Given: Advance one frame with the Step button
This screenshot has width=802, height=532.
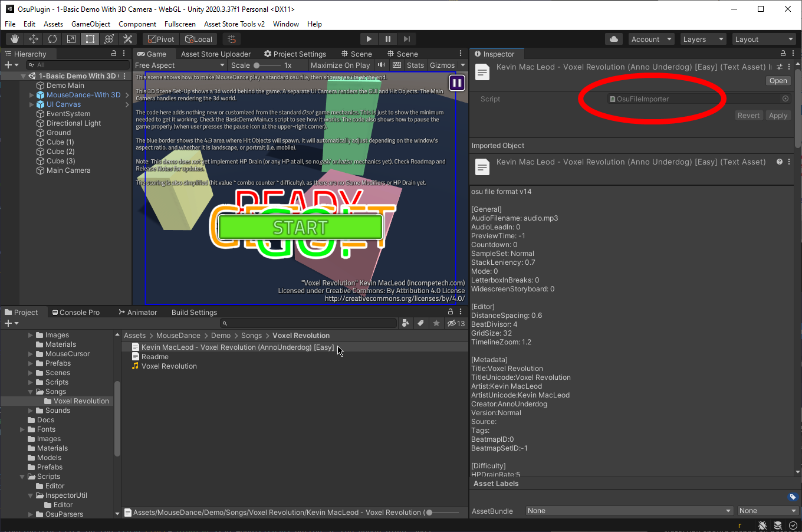Looking at the screenshot, I should click(x=407, y=39).
